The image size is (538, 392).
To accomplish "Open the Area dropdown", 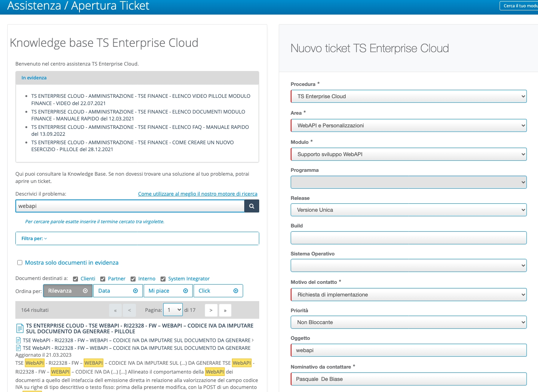I will [409, 125].
